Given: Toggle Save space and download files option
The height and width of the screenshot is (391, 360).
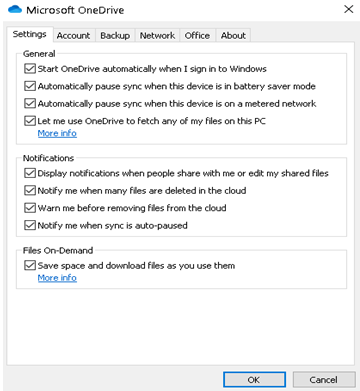Looking at the screenshot, I should (x=30, y=266).
